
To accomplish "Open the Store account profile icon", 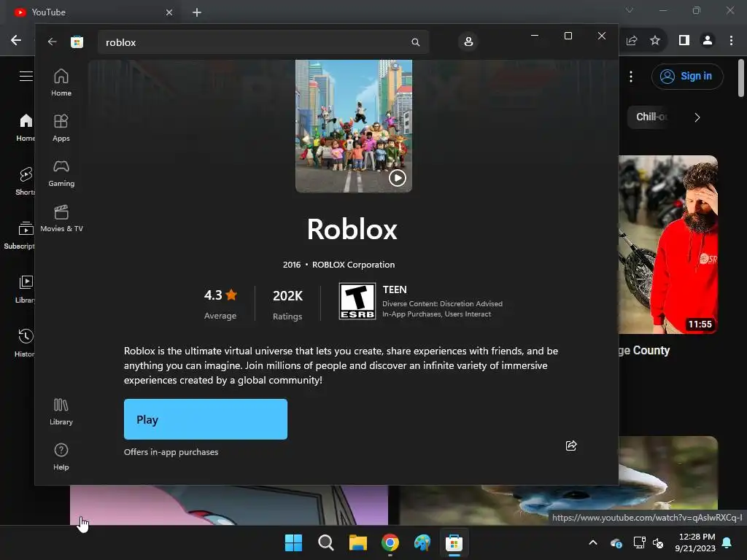I will tap(468, 42).
